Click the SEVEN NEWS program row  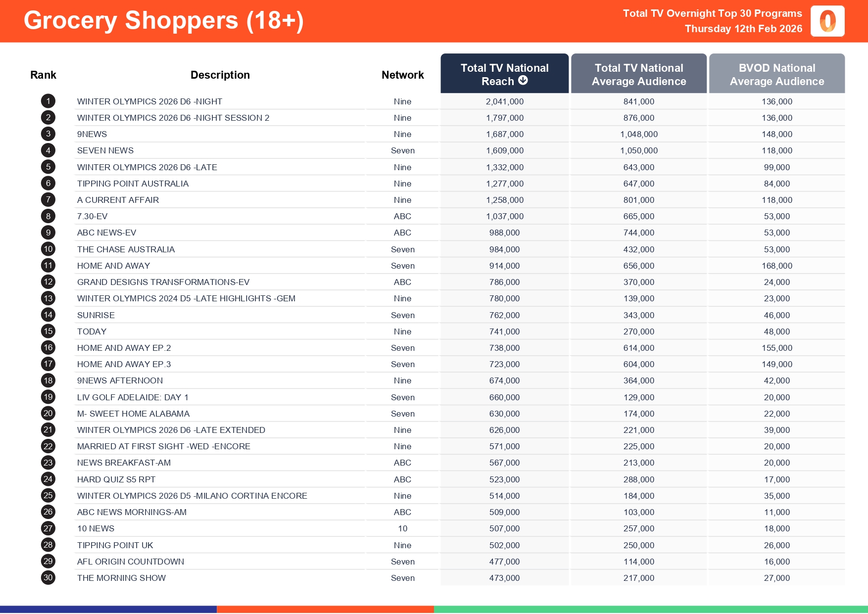click(x=105, y=150)
